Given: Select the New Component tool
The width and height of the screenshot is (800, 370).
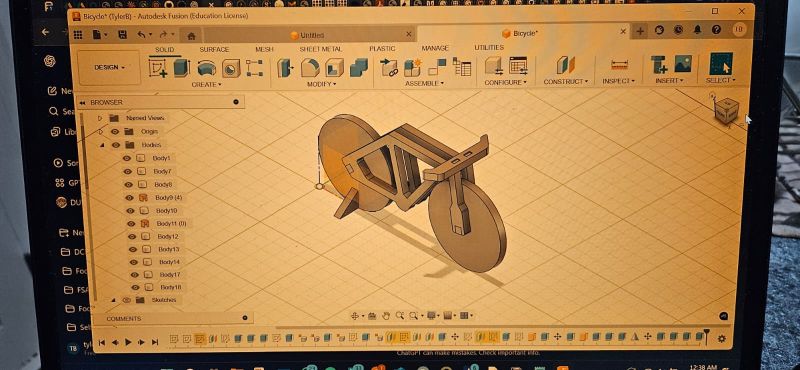Looking at the screenshot, I should (412, 68).
